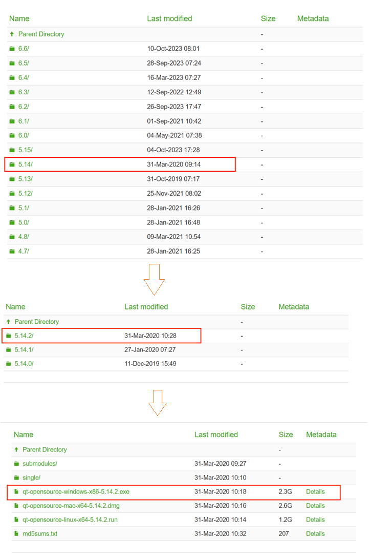
Task: Open the 5.14/ directory link
Action: 25,164
